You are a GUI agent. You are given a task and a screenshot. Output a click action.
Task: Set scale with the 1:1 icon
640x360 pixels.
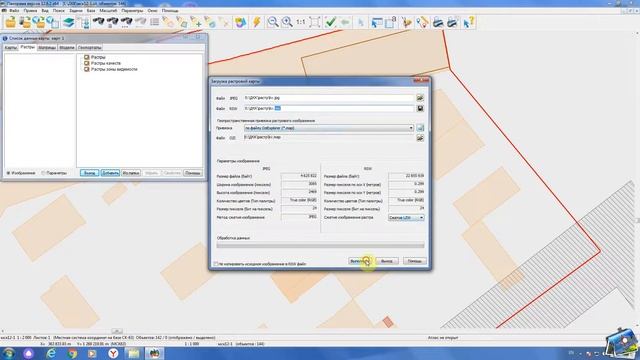coord(301,22)
